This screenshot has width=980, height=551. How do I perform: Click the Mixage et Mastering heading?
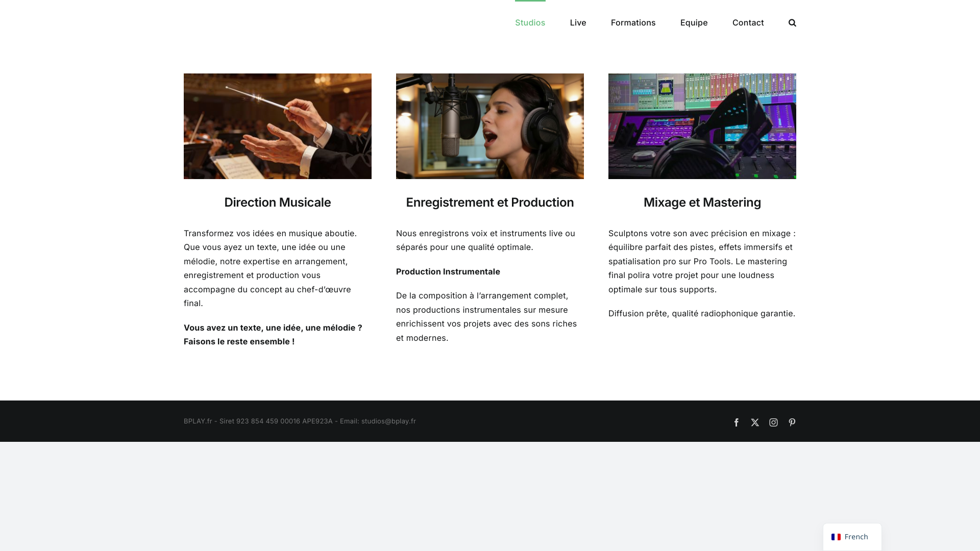tap(702, 203)
